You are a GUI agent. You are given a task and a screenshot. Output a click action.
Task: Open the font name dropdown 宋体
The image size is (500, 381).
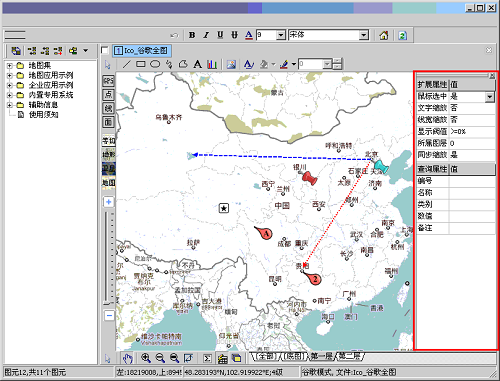(x=364, y=35)
